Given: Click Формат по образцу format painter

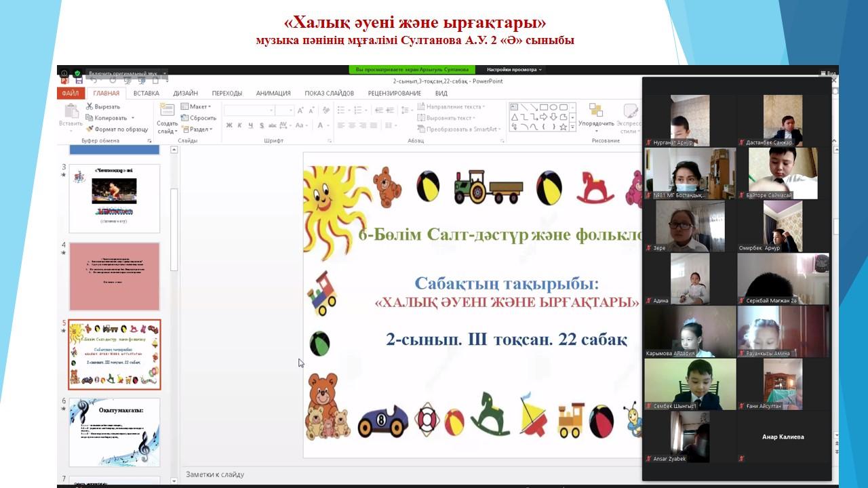Looking at the screenshot, I should click(117, 129).
